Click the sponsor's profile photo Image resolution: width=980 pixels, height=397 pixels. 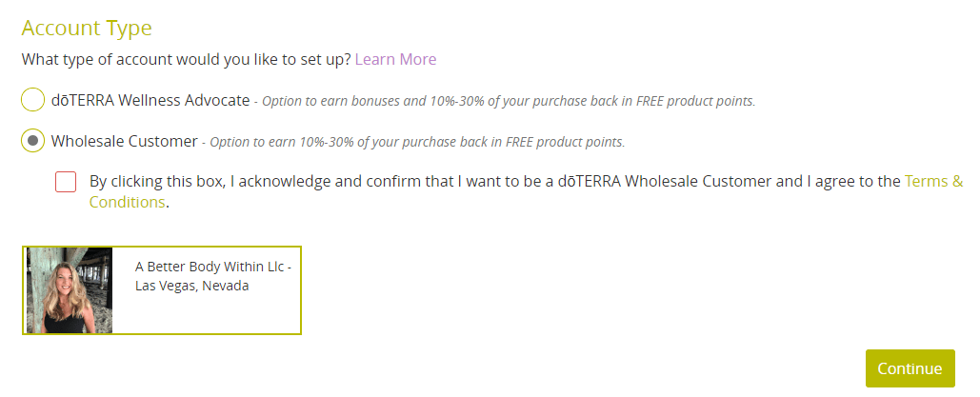click(70, 290)
